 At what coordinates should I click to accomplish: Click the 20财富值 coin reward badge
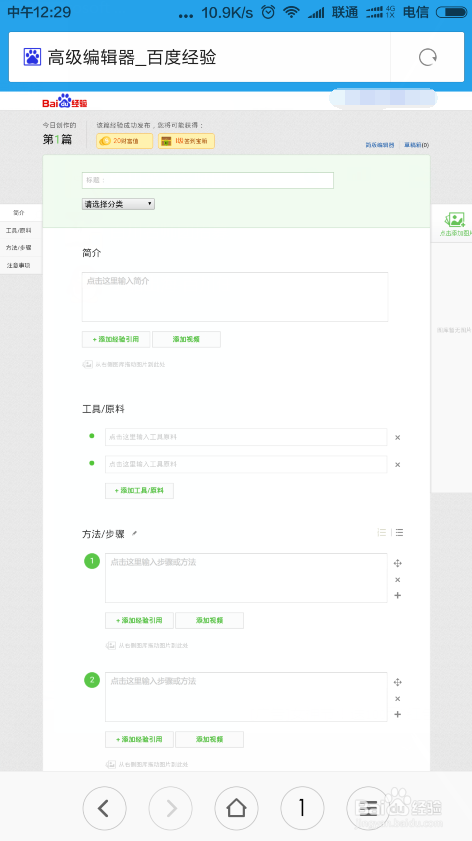124,141
